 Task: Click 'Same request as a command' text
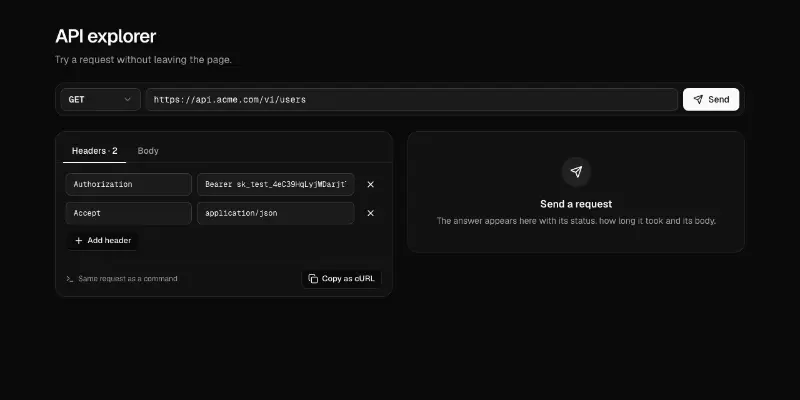pos(128,279)
